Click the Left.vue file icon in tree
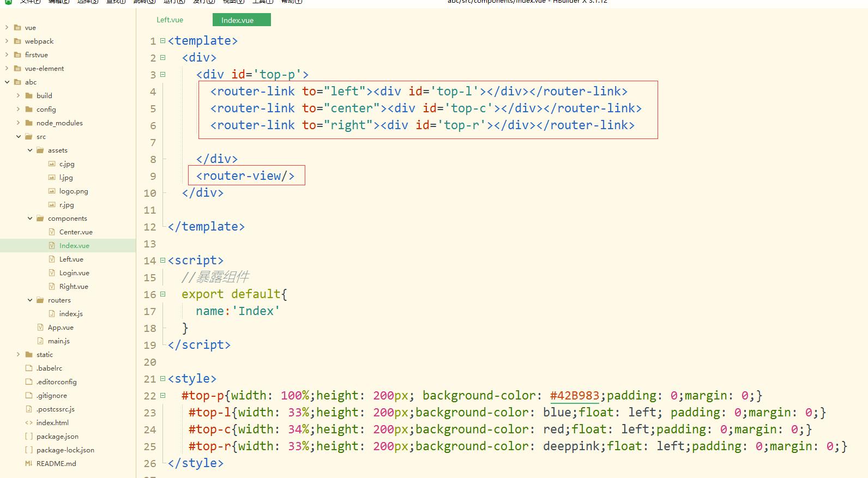Screen dimensions: 868x478 [x=52, y=259]
